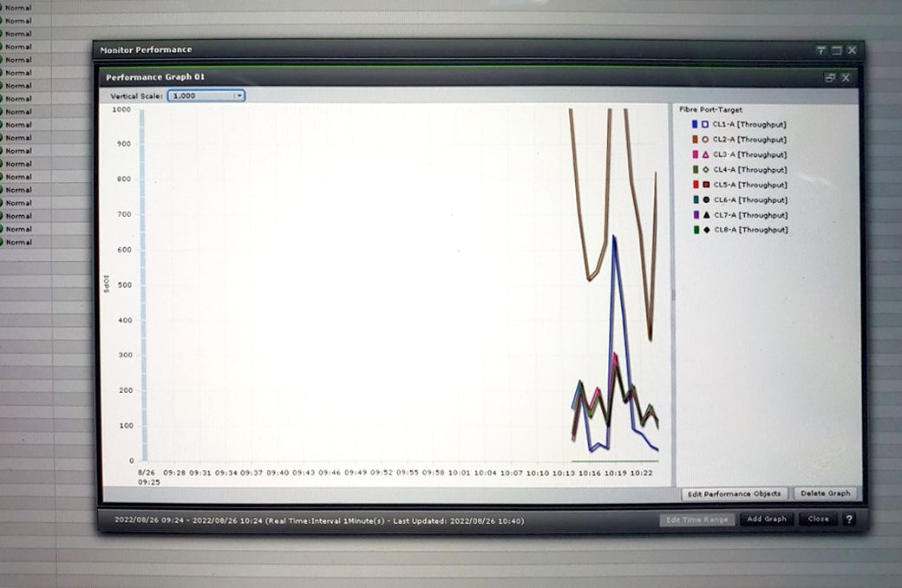Click the Add Graph button
The height and width of the screenshot is (588, 902).
point(766,519)
